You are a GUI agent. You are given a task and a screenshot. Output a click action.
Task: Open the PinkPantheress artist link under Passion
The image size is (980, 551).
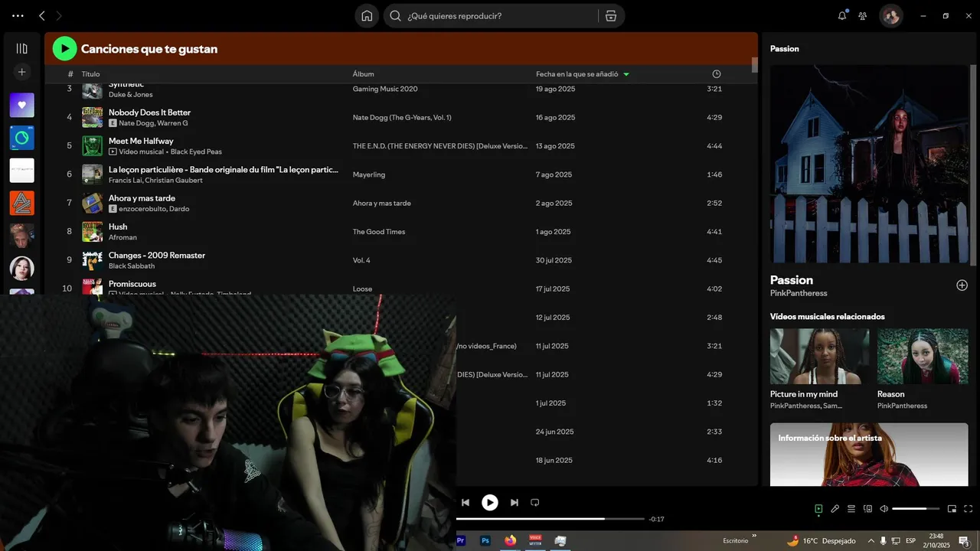(799, 293)
